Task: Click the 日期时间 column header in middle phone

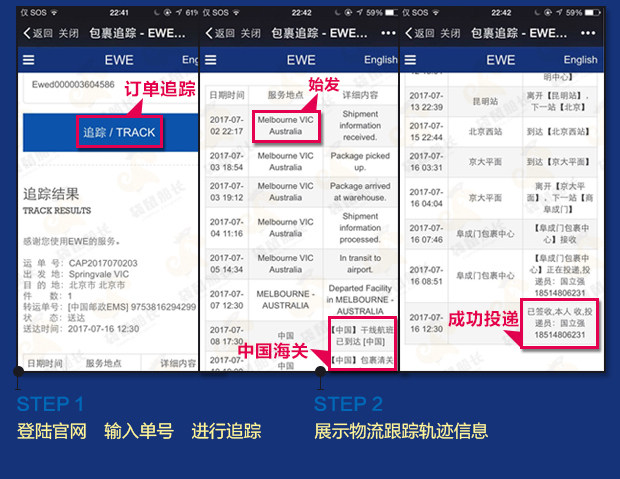Action: click(227, 95)
